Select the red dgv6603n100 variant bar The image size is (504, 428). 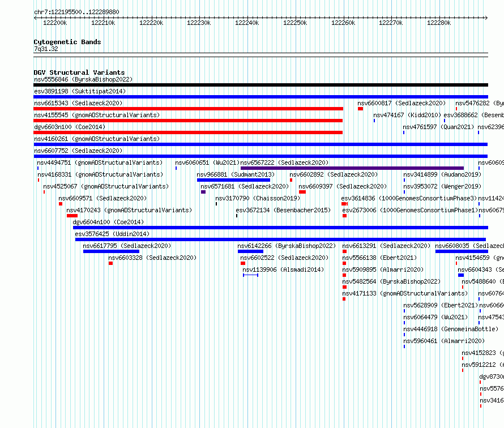[x=188, y=132]
